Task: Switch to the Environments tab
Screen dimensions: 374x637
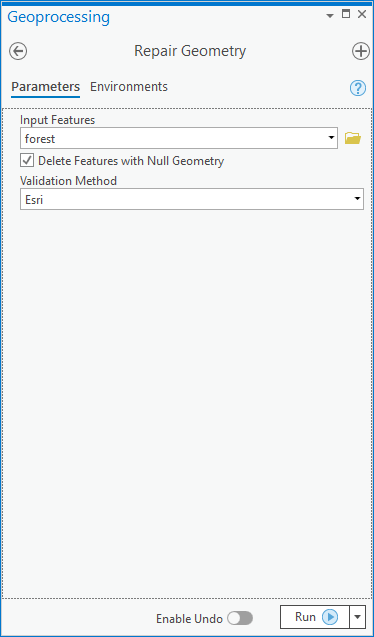Action: coord(129,87)
